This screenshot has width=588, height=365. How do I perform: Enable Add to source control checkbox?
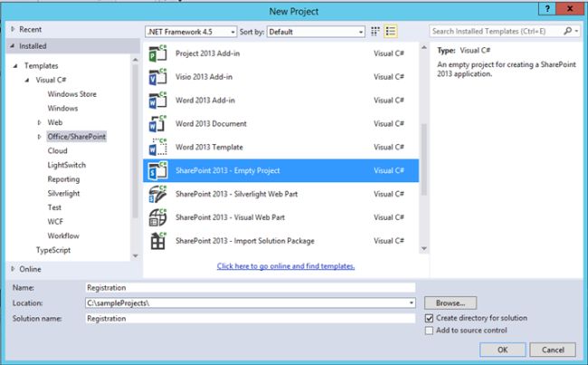430,331
